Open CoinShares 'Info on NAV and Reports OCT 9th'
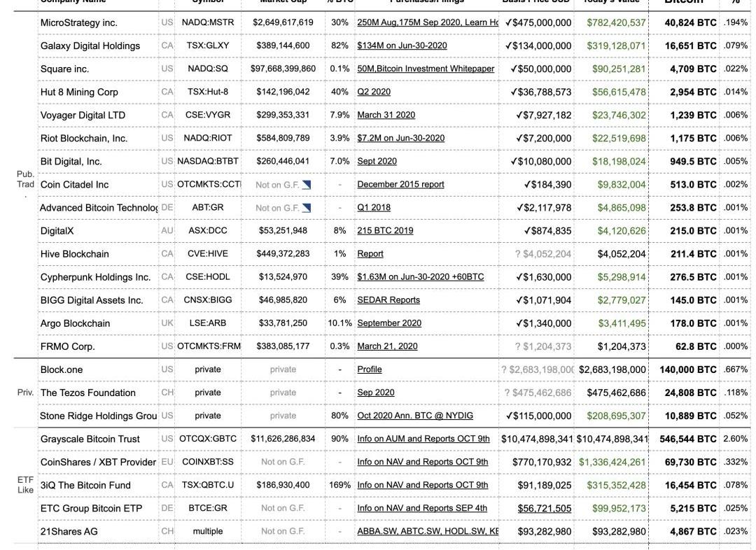 (x=422, y=463)
